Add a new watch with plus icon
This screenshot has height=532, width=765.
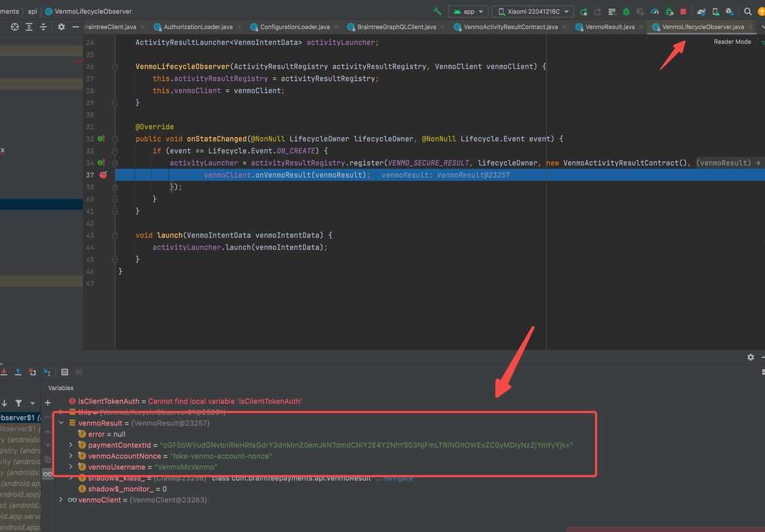(47, 402)
